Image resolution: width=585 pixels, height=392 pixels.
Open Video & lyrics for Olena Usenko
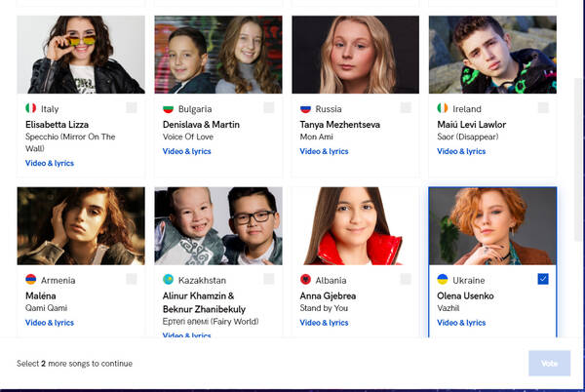coord(461,322)
